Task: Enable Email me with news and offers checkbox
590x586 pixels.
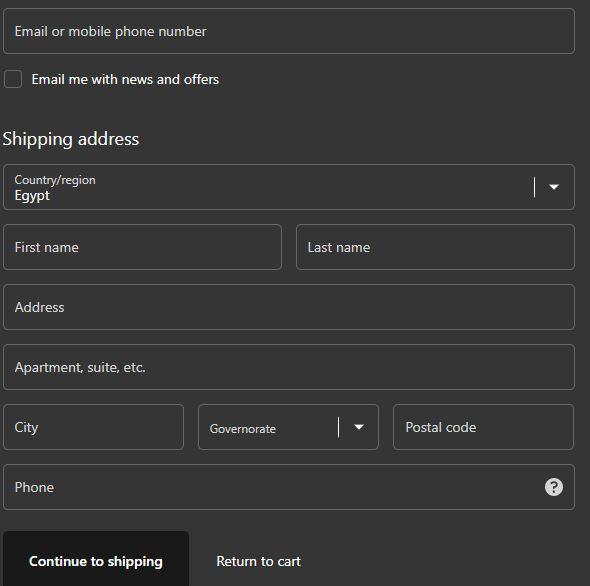Action: coord(13,79)
